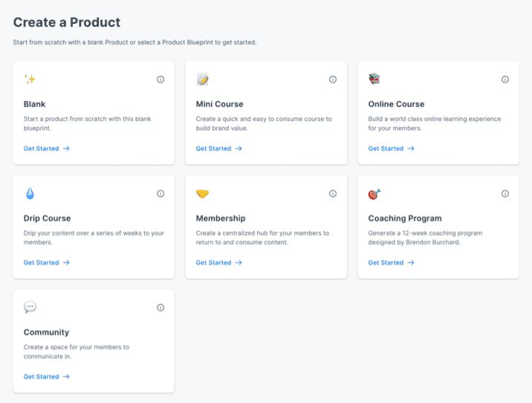
Task: Open info icon on the Community card
Action: 160,307
